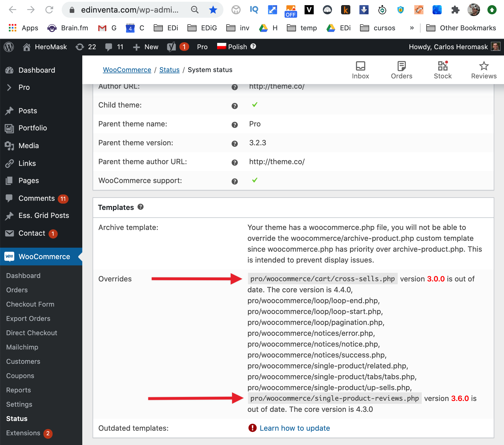The width and height of the screenshot is (504, 445).
Task: Click the blue bookmark star
Action: coord(213,10)
